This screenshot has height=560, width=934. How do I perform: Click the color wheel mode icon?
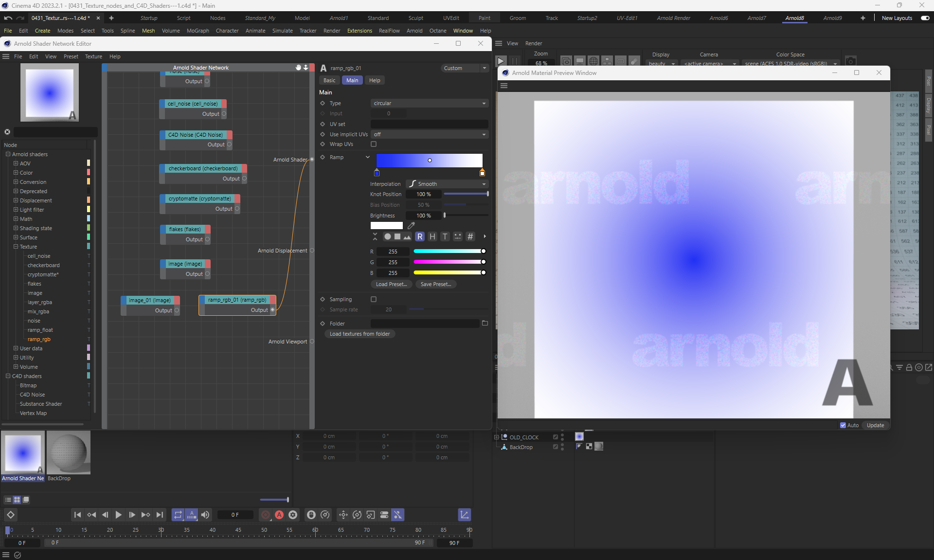pyautogui.click(x=387, y=237)
